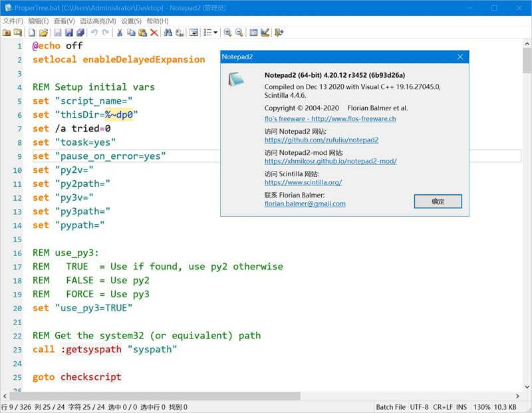This screenshot has height=413, width=532.
Task: Click the 10.3 KB file size status
Action: [505, 407]
